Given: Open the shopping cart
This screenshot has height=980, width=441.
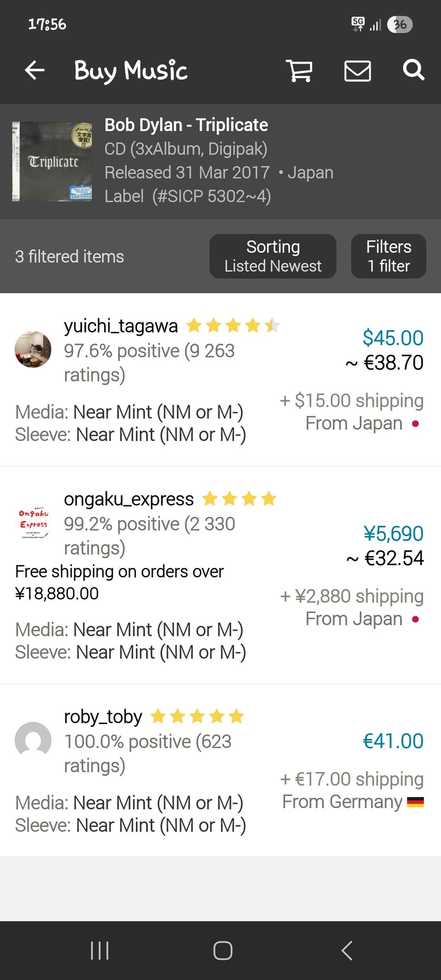Looking at the screenshot, I should tap(299, 71).
